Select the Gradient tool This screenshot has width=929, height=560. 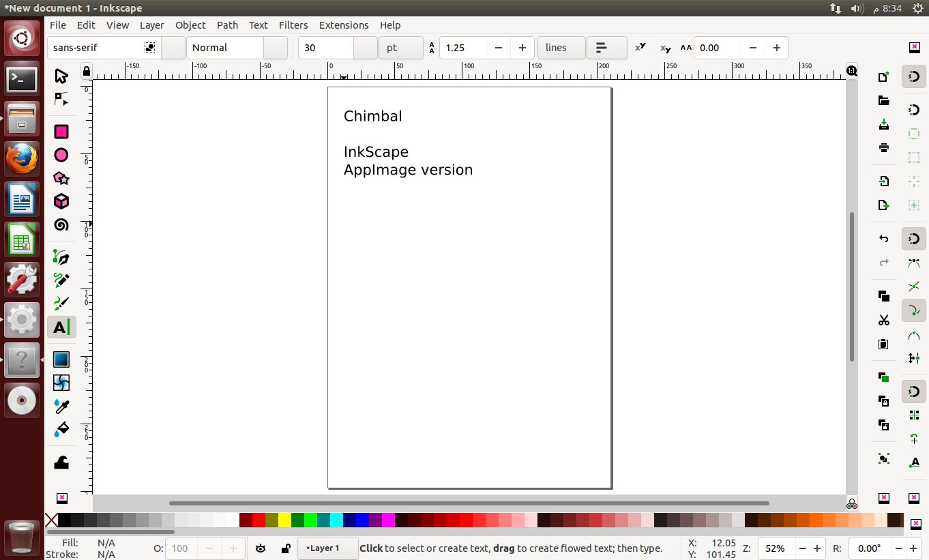point(61,359)
